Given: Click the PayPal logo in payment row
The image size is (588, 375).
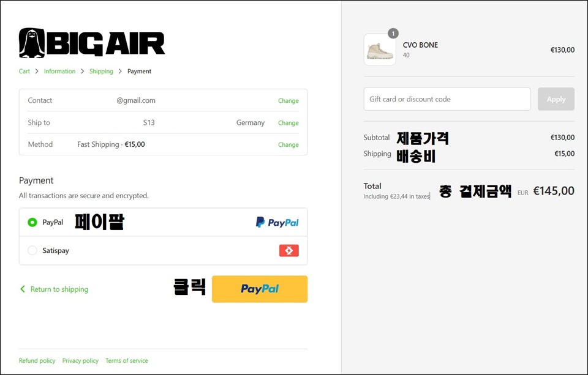Looking at the screenshot, I should [277, 223].
